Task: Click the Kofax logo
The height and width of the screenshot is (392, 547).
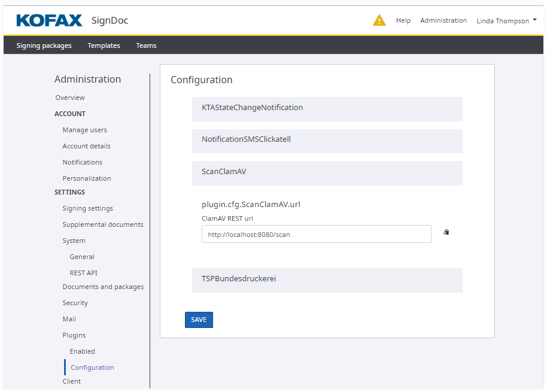Action: [49, 20]
